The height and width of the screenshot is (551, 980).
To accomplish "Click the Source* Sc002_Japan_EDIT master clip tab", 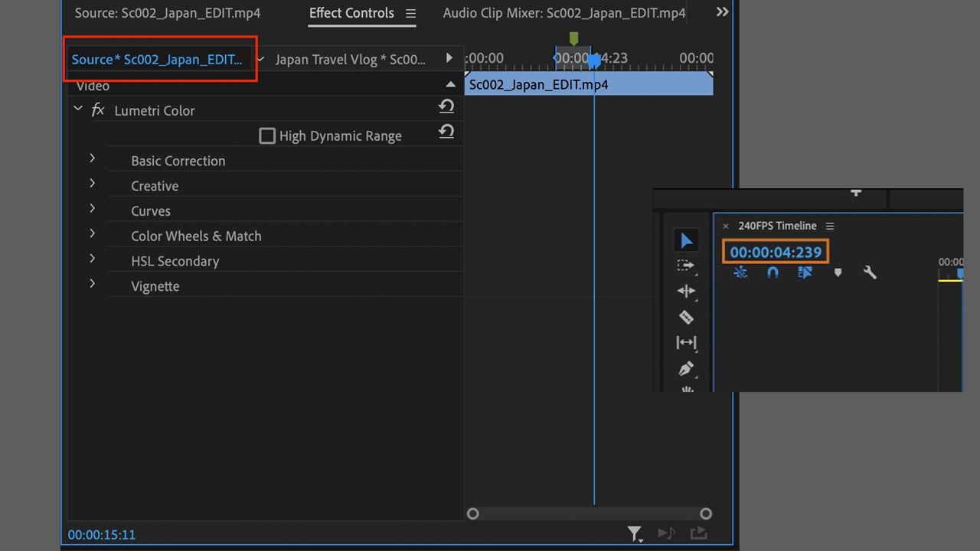I will [x=157, y=59].
